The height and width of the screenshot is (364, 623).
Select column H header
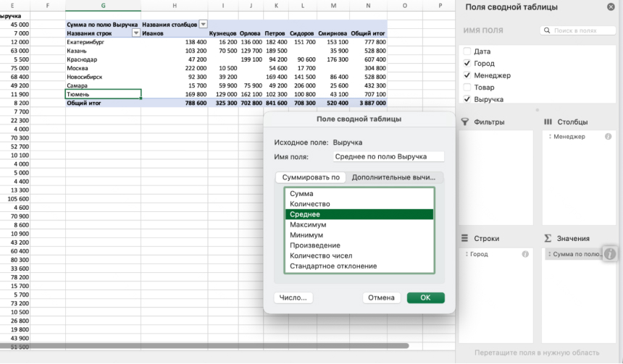(175, 6)
